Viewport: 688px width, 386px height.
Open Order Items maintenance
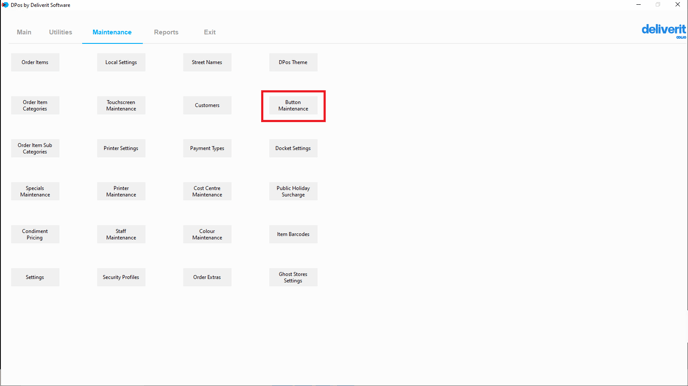tap(35, 62)
